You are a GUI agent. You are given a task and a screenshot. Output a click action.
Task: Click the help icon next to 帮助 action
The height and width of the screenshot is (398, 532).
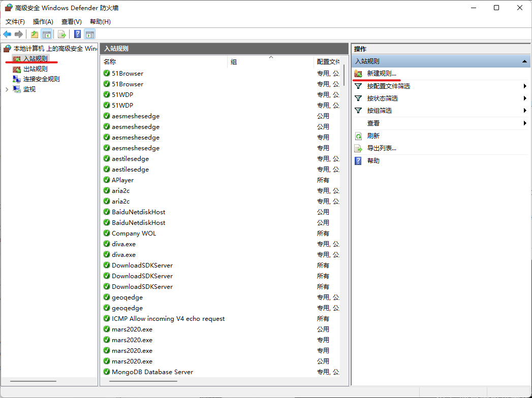(358, 161)
